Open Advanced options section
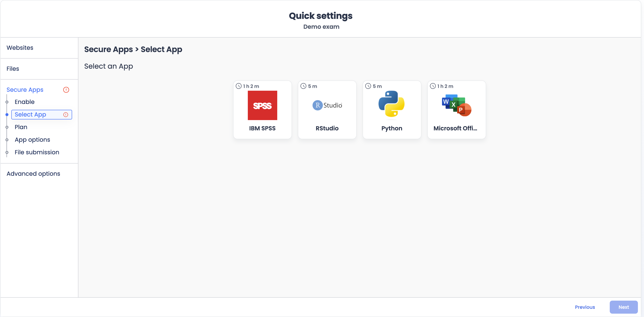Viewport: 644px width, 317px height. point(39,174)
